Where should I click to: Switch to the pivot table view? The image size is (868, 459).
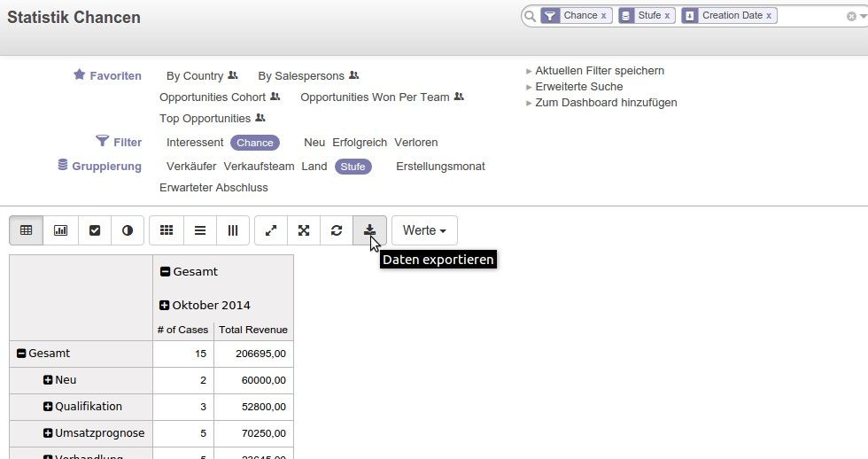point(27,230)
